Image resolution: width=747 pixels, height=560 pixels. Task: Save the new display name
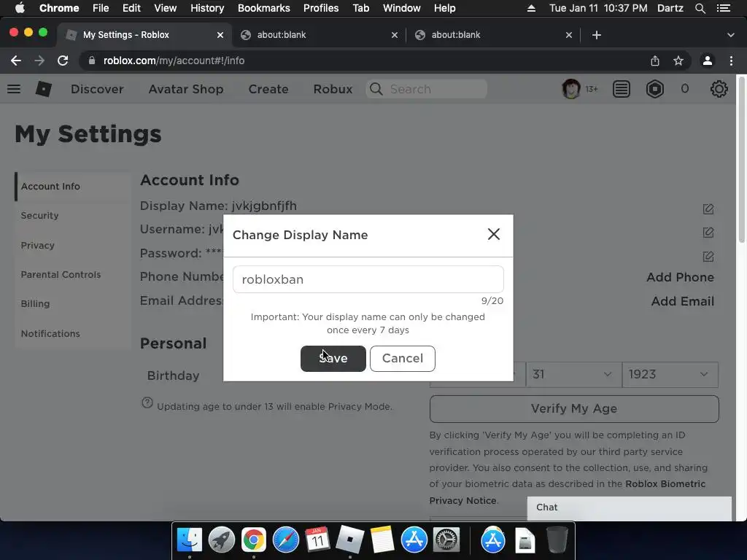[x=333, y=359]
